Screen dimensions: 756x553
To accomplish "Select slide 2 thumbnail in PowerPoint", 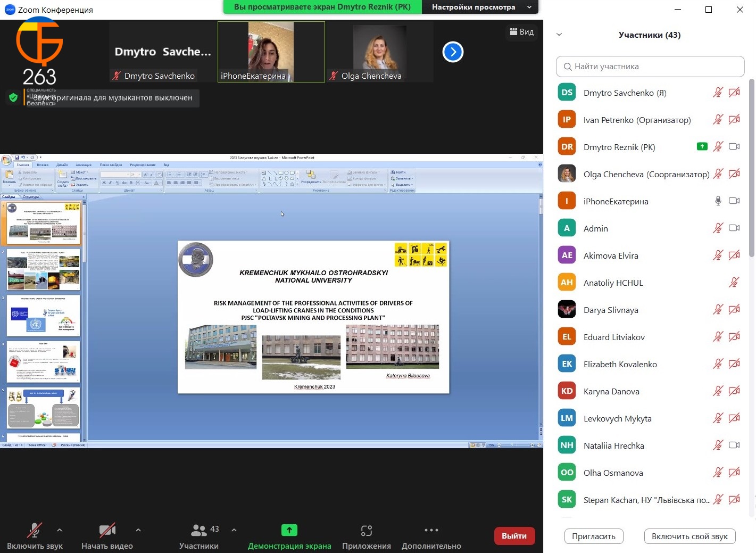I will coord(43,269).
